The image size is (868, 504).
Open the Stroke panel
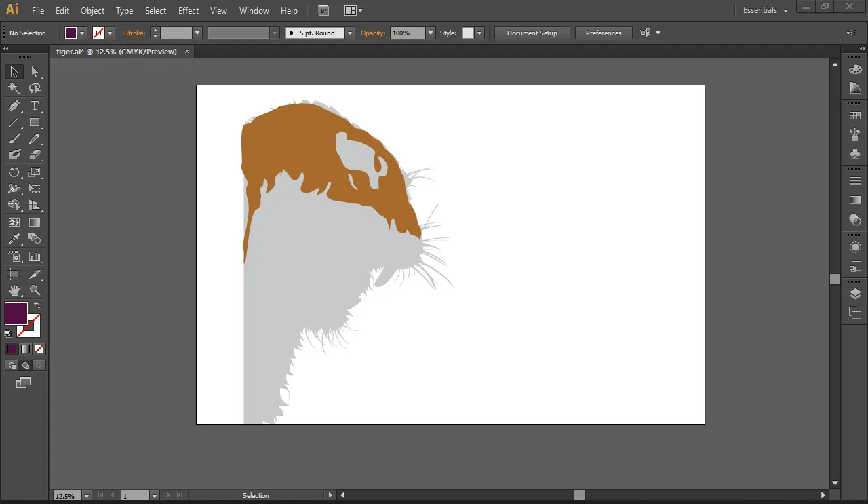coord(855,181)
